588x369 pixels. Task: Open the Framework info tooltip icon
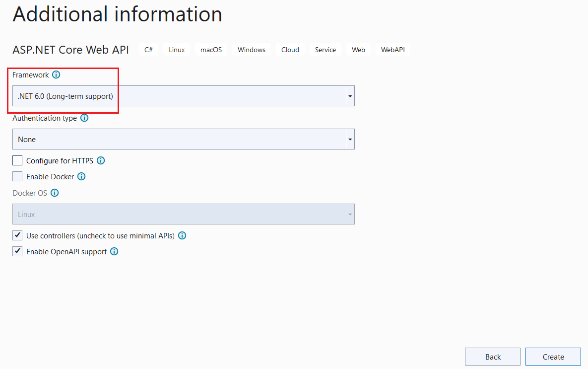56,75
